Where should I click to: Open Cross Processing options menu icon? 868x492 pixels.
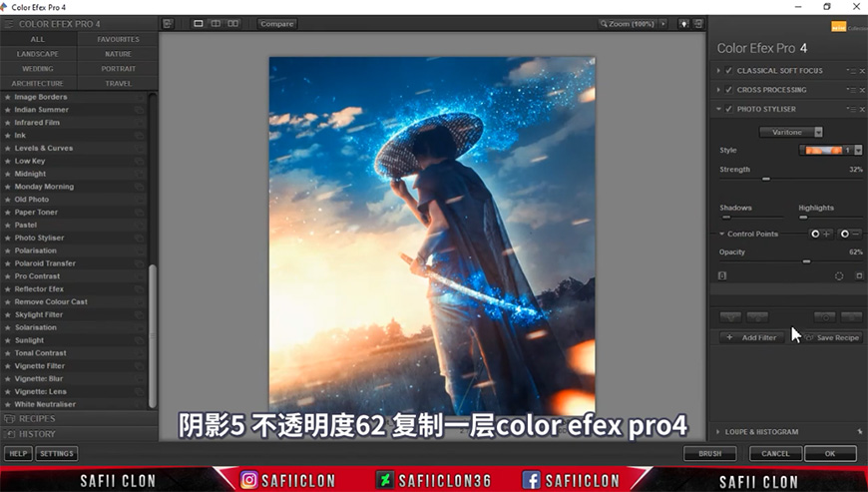coord(851,90)
